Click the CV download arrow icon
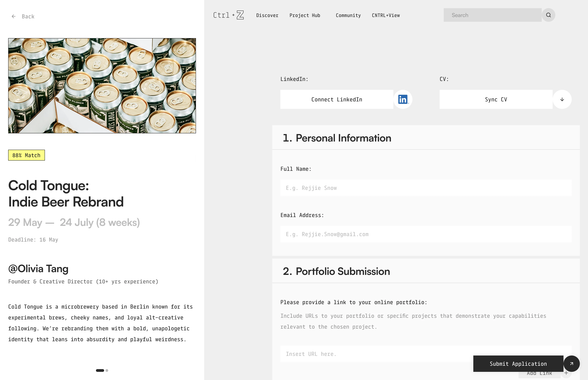Screen dimensions: 588x380 click(x=562, y=100)
